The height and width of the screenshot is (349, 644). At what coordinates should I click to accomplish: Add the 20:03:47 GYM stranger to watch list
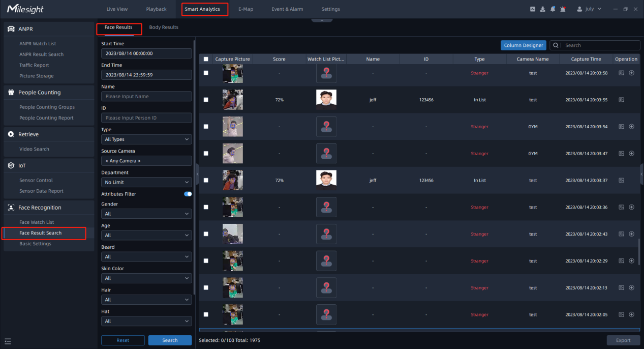point(631,153)
